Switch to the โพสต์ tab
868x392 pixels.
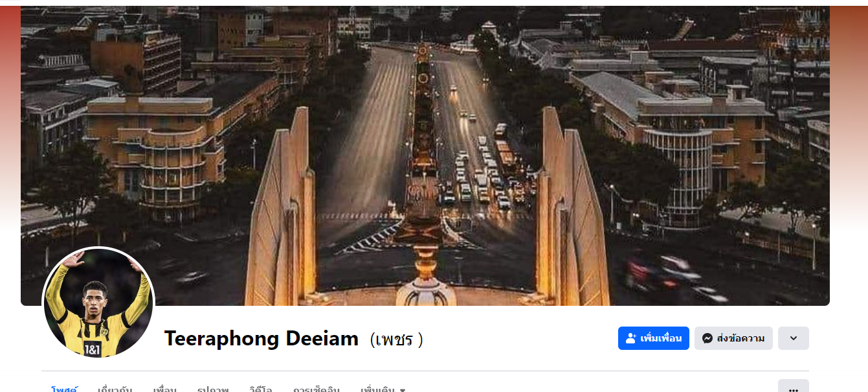tap(64, 389)
